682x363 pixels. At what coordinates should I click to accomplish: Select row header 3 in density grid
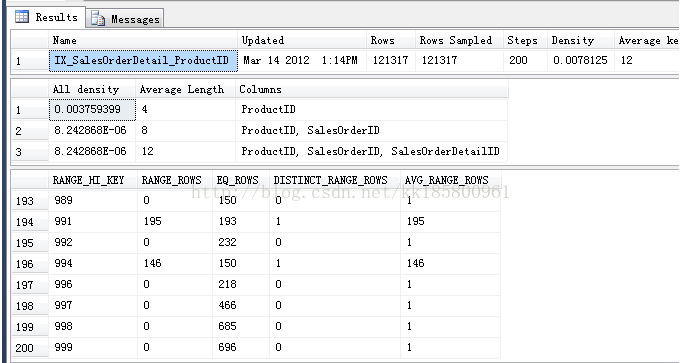pos(30,152)
